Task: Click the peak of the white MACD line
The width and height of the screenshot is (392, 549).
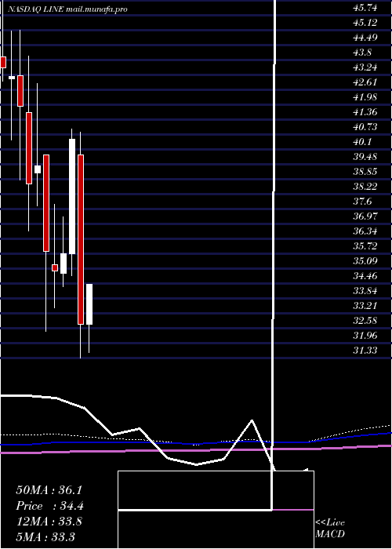Action: [252, 420]
